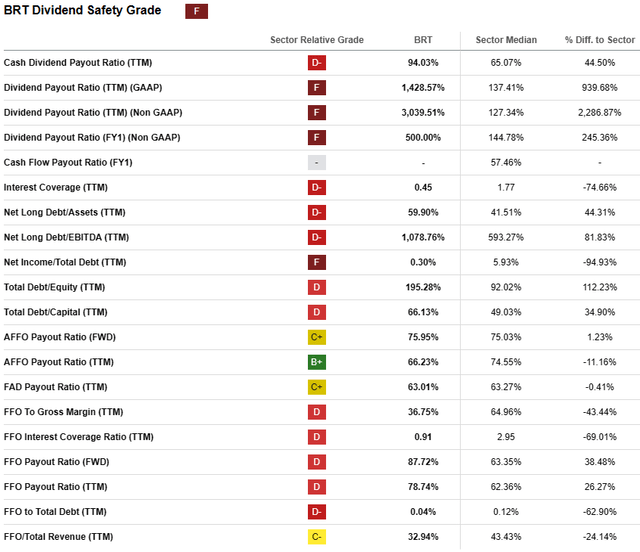Click the yellow C- badge for FFO/Total Revenue
The height and width of the screenshot is (552, 640).
pyautogui.click(x=317, y=536)
